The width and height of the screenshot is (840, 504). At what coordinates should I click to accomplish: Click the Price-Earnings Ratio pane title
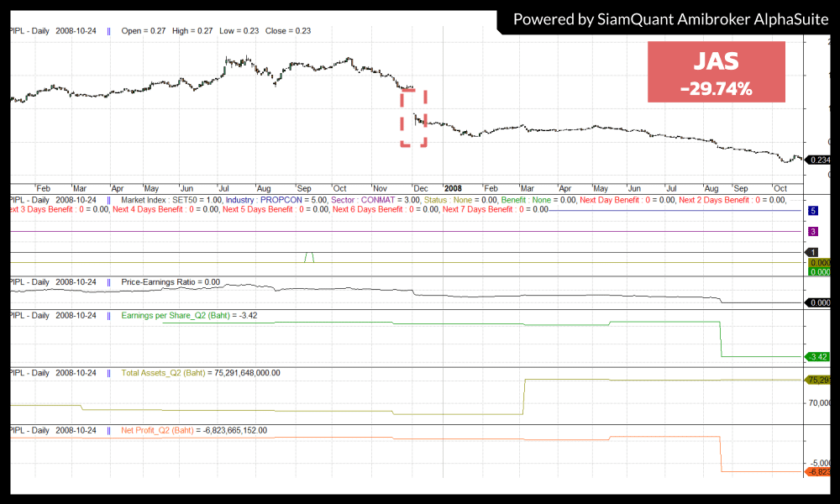(171, 282)
